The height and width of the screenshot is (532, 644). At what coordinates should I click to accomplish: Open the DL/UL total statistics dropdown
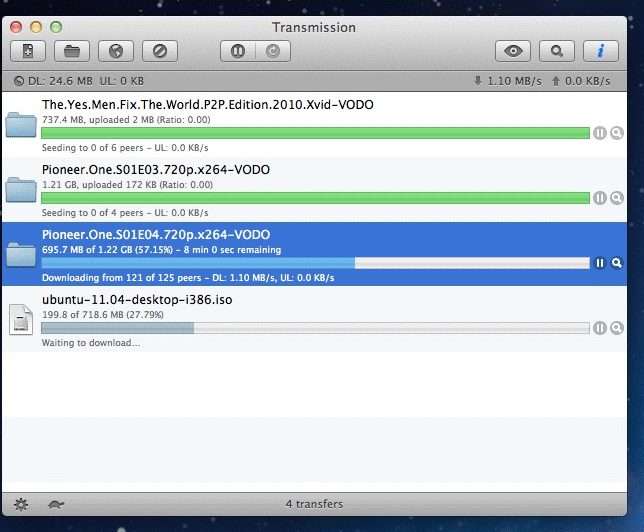pyautogui.click(x=22, y=81)
